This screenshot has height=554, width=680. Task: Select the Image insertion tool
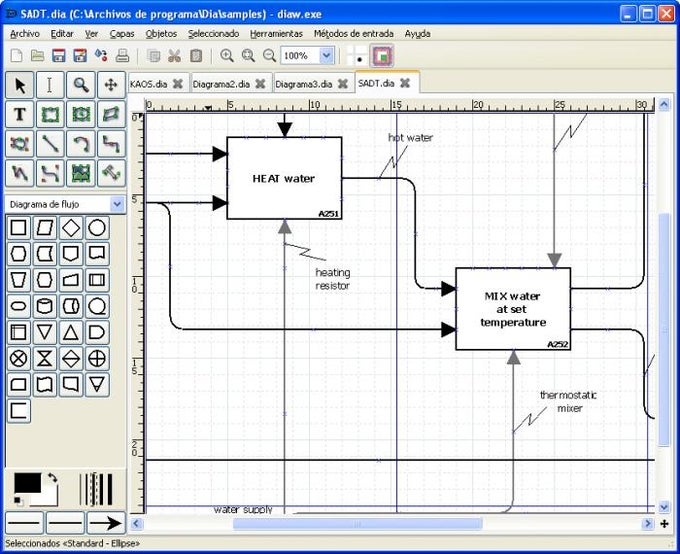point(81,174)
